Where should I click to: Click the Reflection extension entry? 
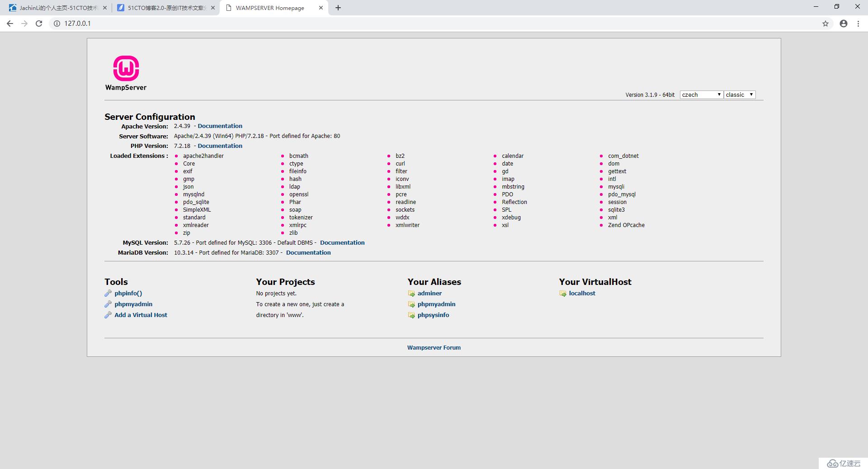514,202
